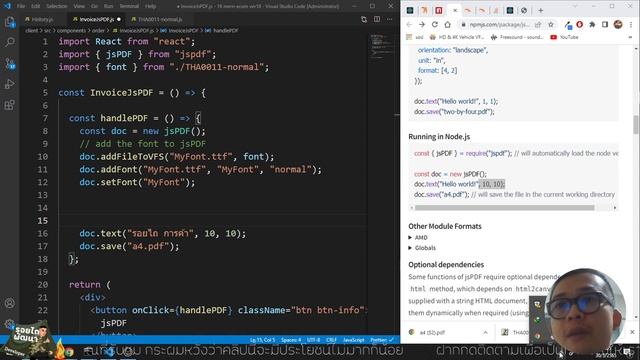
Task: Click the 'order' breadcrumb segment
Action: [98, 31]
